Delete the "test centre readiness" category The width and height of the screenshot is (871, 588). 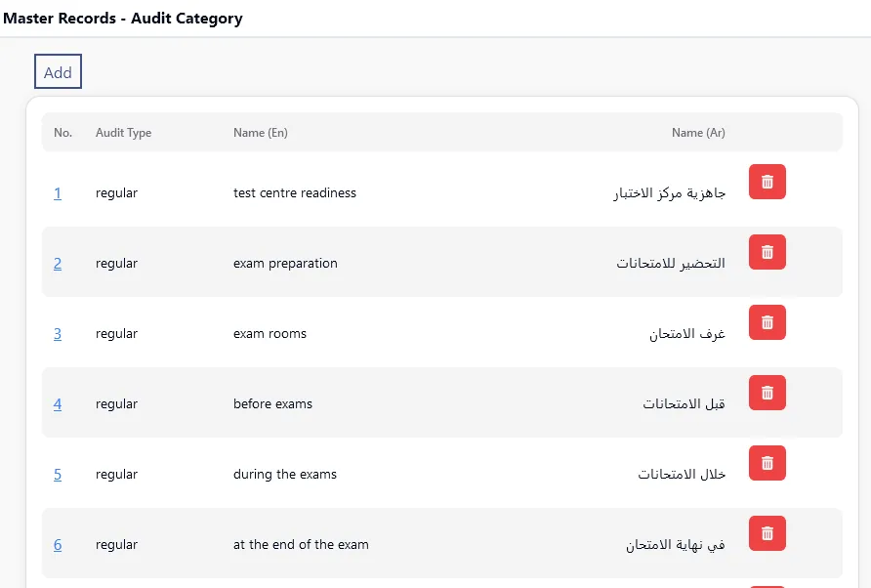tap(767, 182)
